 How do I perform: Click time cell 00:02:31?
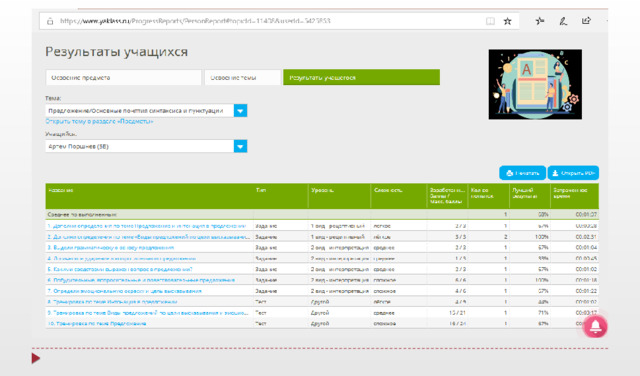(586, 237)
